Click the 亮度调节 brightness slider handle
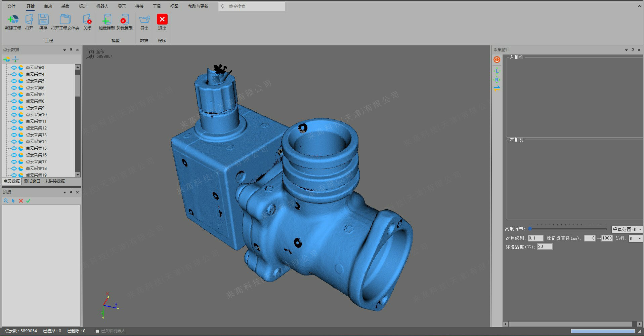 tap(530, 229)
